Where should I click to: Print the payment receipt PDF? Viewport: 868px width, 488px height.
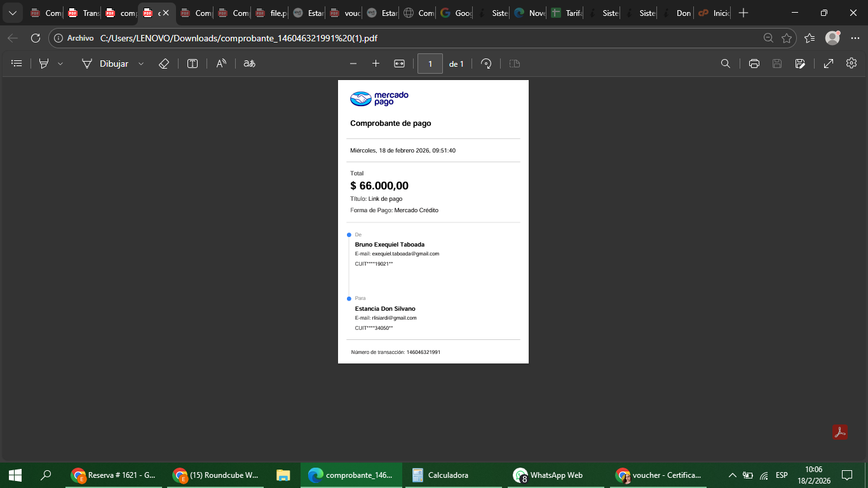pyautogui.click(x=754, y=64)
